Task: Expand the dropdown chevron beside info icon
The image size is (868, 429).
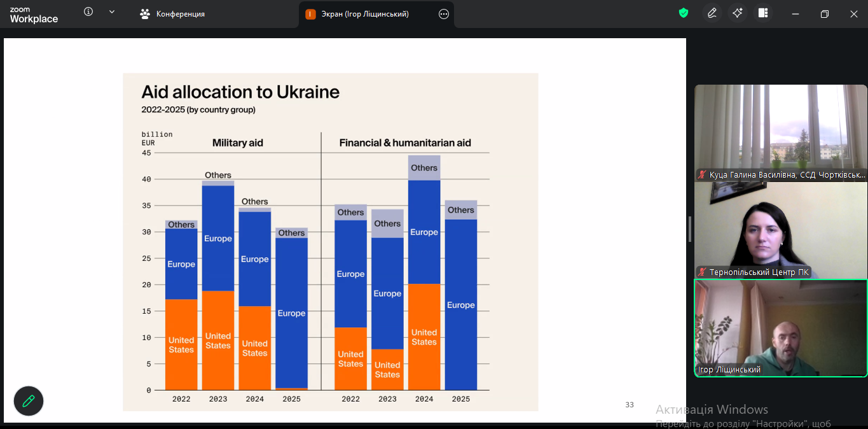Action: click(x=112, y=12)
